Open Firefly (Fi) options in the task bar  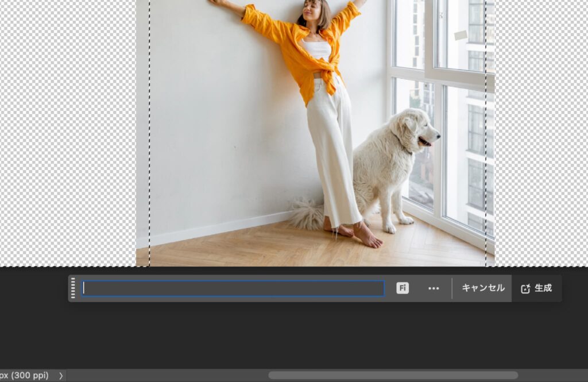click(x=403, y=288)
